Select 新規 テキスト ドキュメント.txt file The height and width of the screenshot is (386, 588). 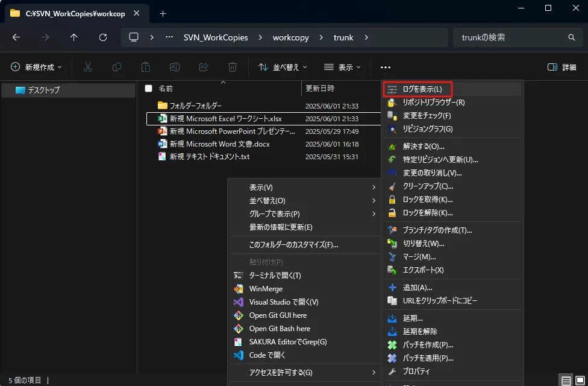click(263, 157)
